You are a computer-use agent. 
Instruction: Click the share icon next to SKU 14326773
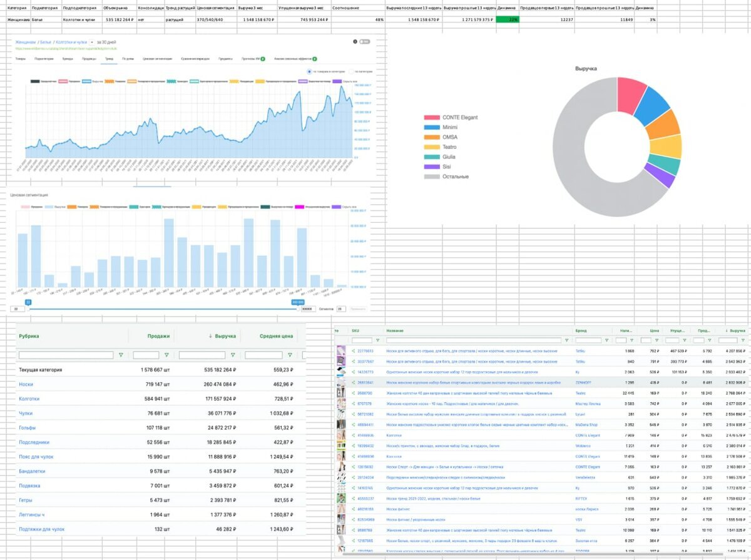354,372
